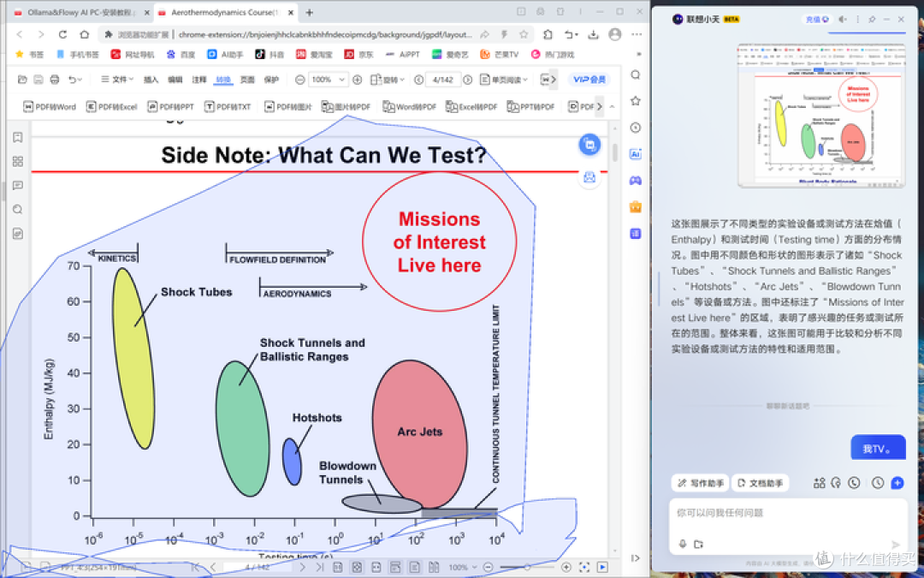Undo last action in PDF editor
This screenshot has width=924, height=578.
[x=72, y=79]
